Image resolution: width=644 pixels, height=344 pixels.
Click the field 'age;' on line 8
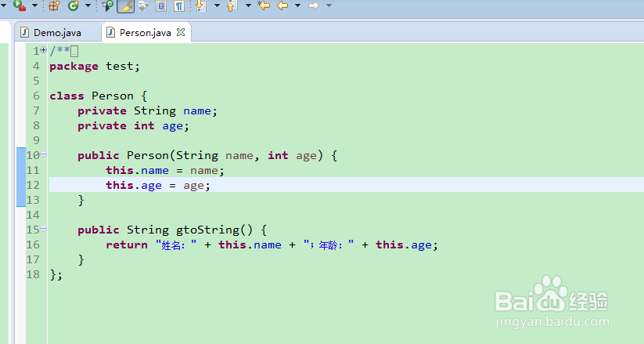(175, 126)
